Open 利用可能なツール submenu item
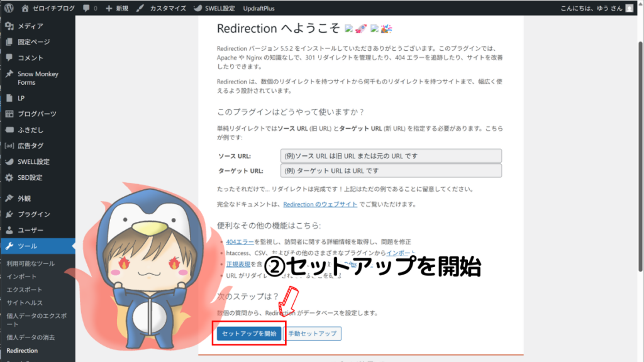 tap(31, 263)
